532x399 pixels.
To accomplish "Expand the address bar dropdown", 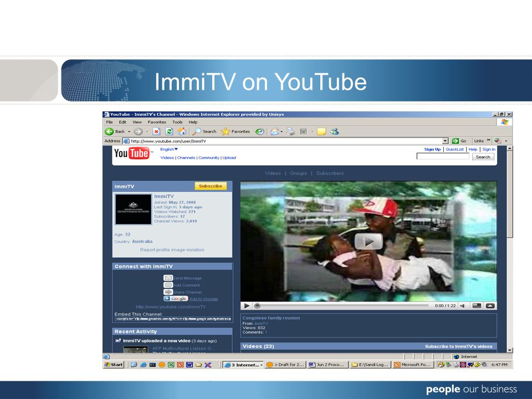I will click(446, 141).
